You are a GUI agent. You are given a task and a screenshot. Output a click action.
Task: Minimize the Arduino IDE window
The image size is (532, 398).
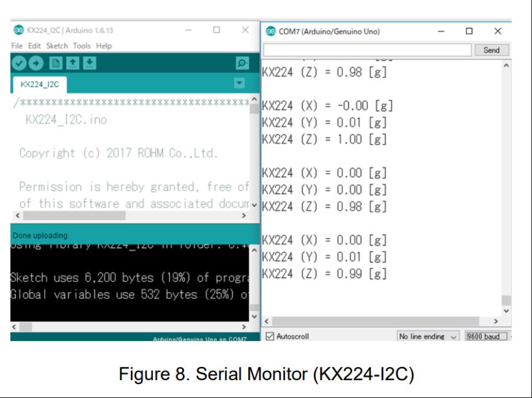189,30
